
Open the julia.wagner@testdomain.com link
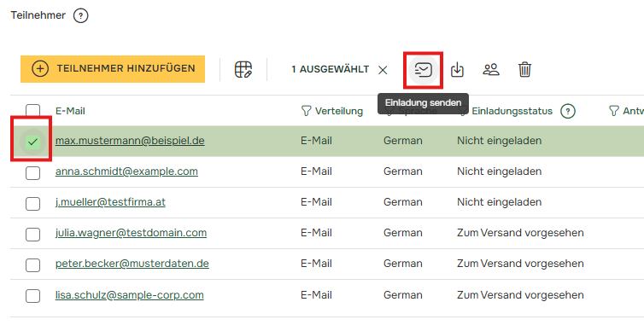(x=131, y=233)
